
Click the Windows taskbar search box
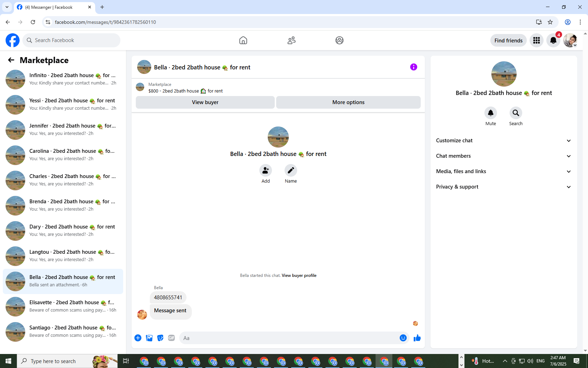coord(67,361)
